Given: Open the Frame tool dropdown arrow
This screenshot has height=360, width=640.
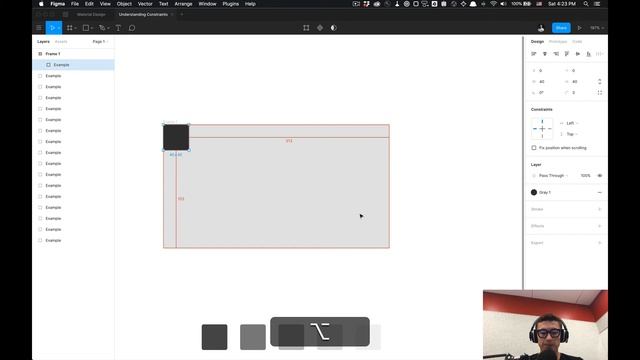Looking at the screenshot, I should [x=76, y=28].
